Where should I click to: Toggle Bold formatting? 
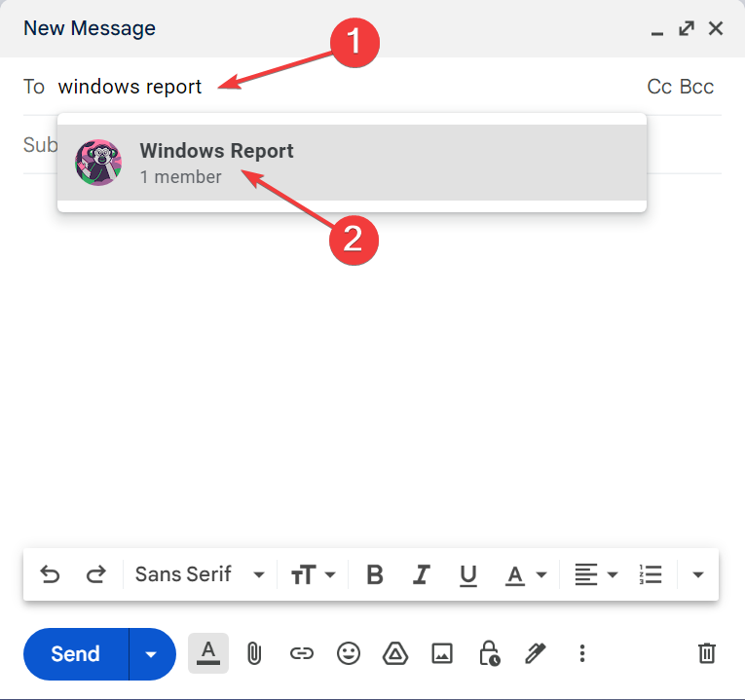374,574
